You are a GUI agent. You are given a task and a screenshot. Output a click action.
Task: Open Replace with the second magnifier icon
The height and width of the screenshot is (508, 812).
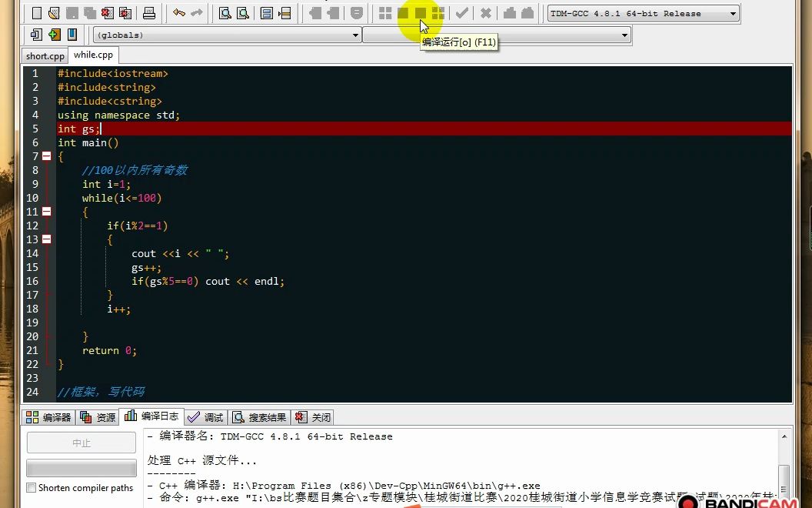(242, 13)
